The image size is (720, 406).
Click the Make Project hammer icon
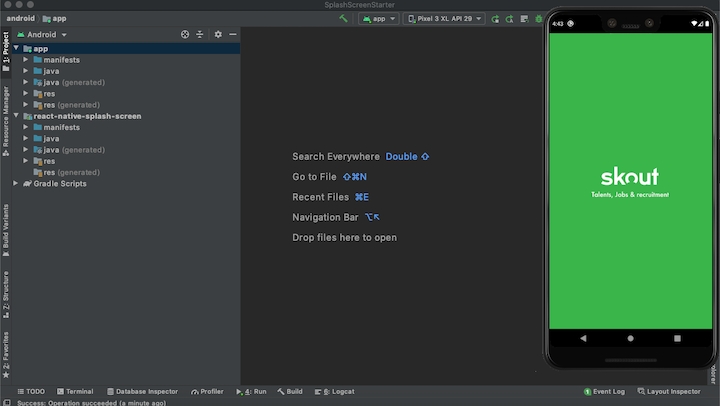tap(344, 18)
